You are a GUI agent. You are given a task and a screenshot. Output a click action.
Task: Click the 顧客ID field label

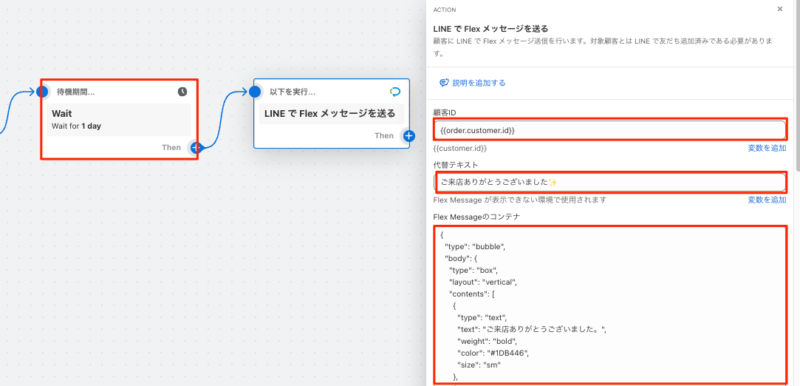pyautogui.click(x=444, y=112)
